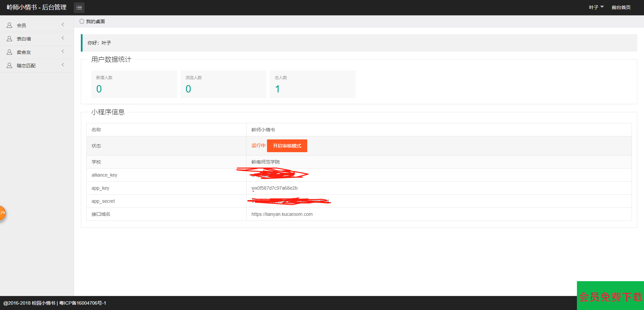Click the 会员免费下载 green banner

point(610,296)
